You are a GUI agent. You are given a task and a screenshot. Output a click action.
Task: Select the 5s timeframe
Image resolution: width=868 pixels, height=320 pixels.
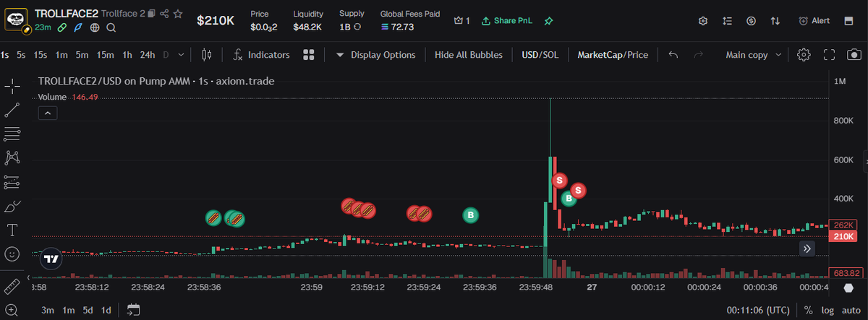[x=22, y=55]
